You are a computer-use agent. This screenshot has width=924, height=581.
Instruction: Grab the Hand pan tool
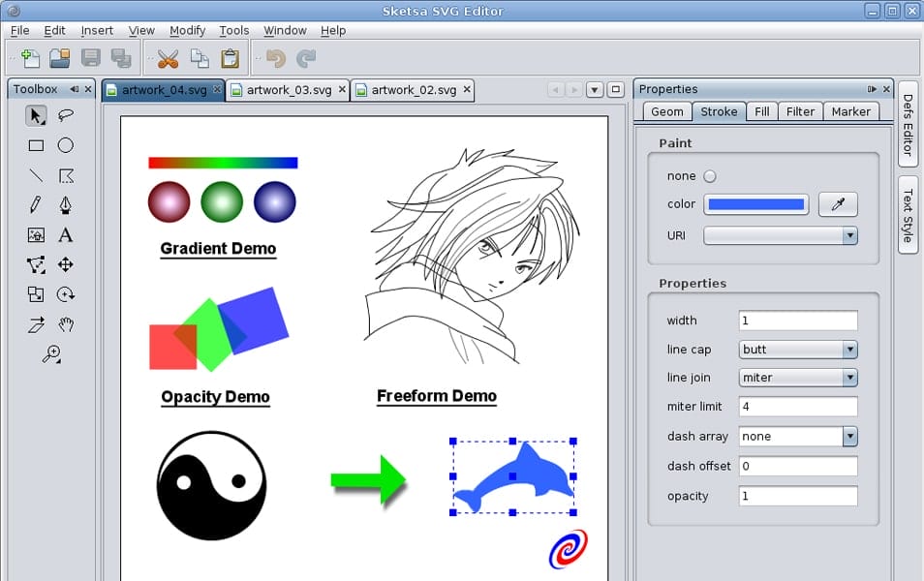65,325
